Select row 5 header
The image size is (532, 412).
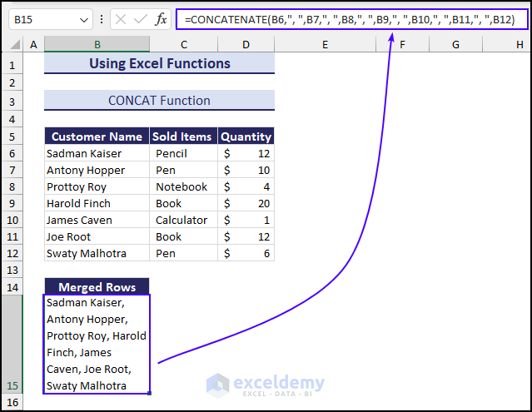[11, 137]
